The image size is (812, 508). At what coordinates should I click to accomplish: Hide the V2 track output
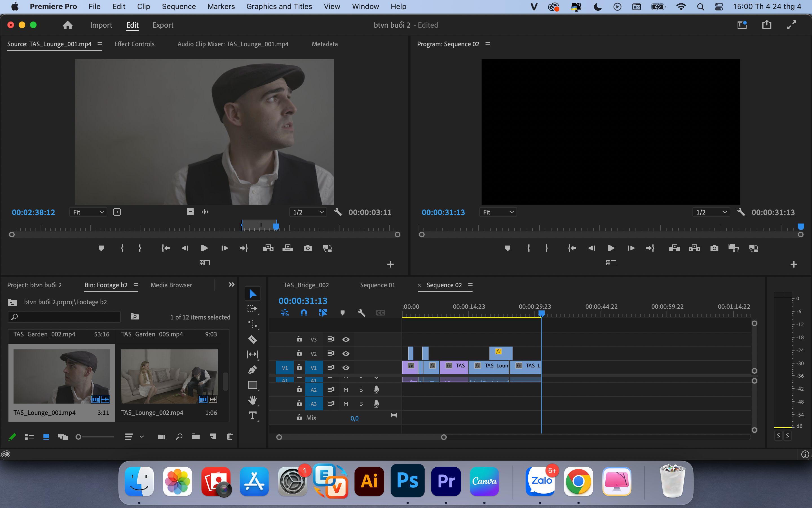tap(346, 353)
